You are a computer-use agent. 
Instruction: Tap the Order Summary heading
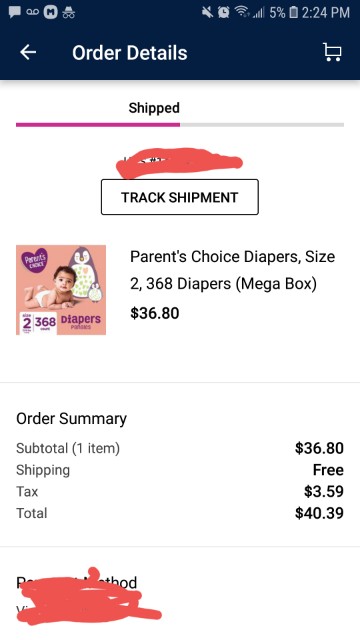pos(71,418)
